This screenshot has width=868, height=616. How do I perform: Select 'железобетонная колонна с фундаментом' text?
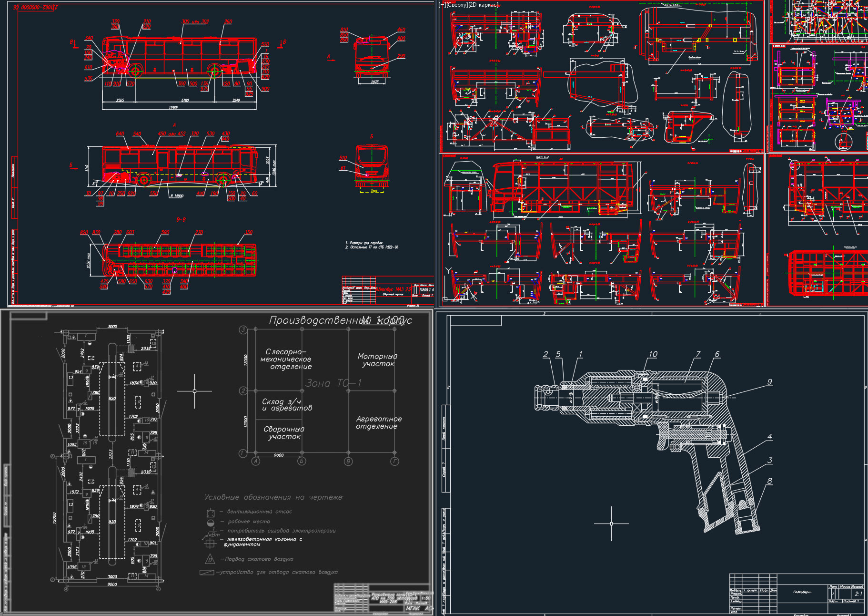point(263,542)
